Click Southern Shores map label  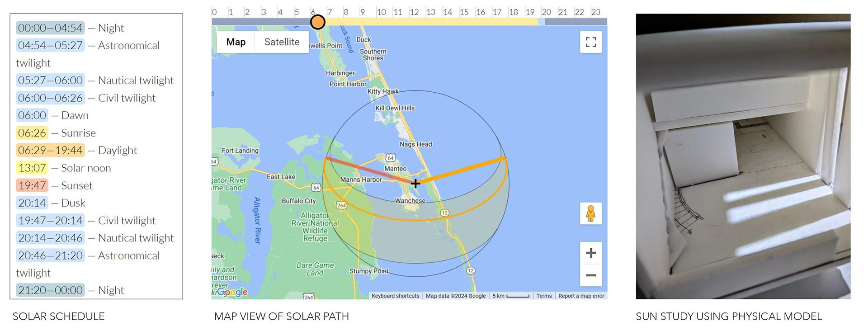(373, 55)
